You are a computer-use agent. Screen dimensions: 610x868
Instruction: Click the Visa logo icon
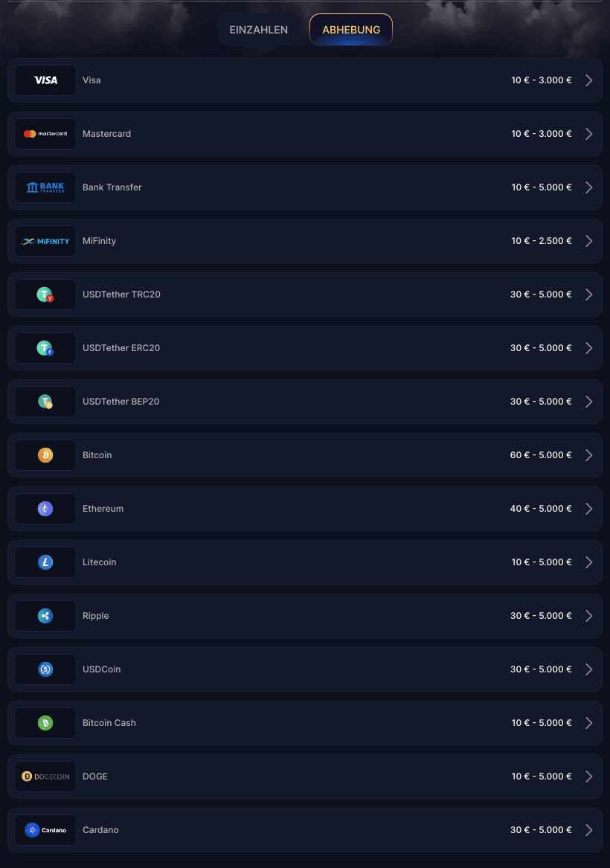click(45, 80)
